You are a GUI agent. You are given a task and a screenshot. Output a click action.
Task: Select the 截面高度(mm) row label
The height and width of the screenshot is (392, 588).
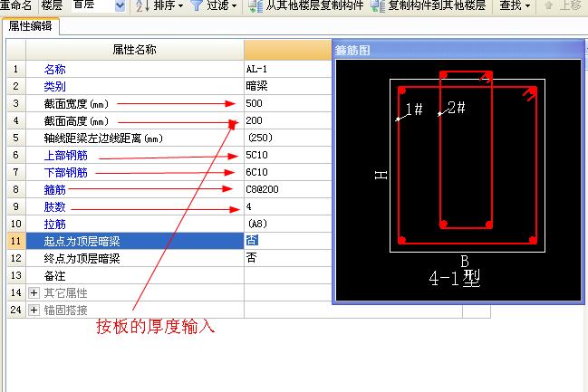pyautogui.click(x=76, y=121)
